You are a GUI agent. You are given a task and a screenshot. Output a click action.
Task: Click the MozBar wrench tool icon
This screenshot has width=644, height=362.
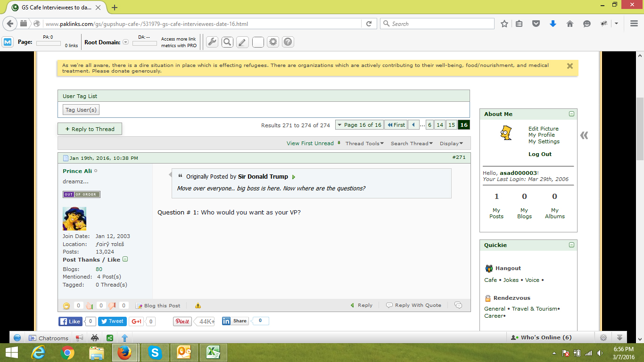click(212, 42)
